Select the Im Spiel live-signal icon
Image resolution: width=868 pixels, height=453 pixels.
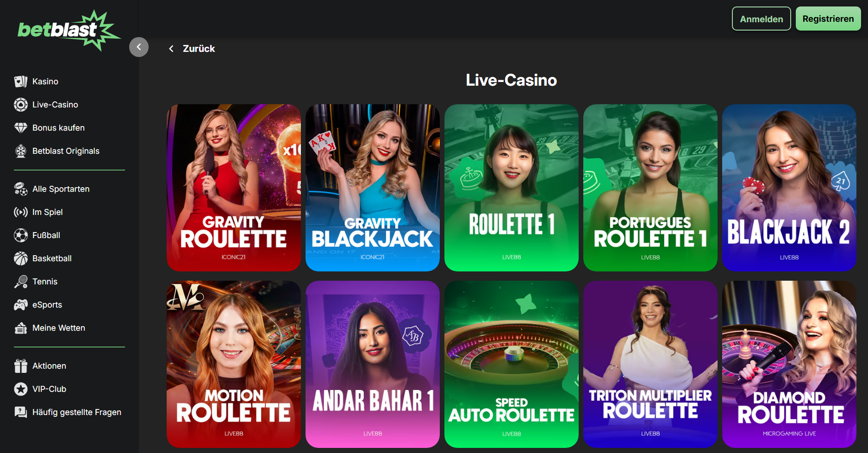point(20,212)
